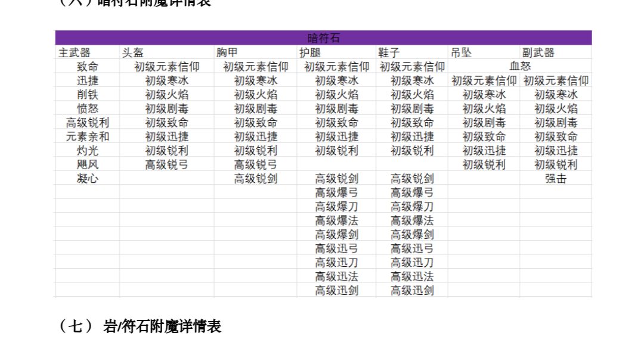Click the 吊坠 column header
The image size is (644, 361).
tap(484, 52)
